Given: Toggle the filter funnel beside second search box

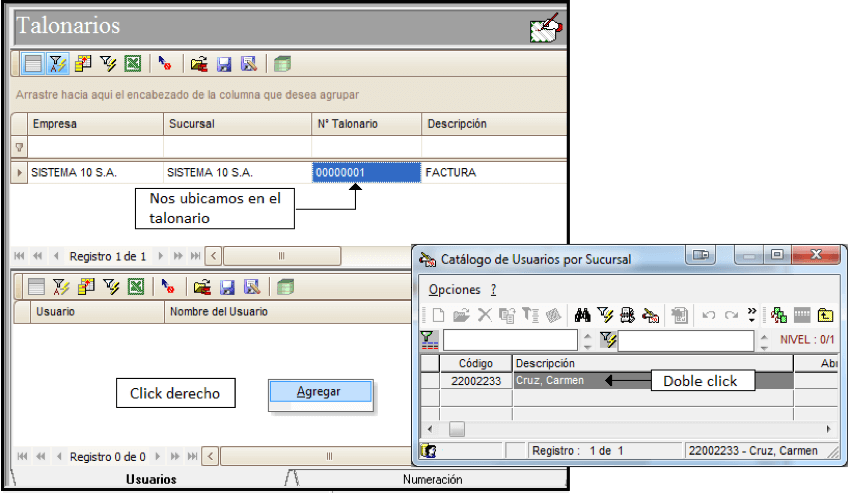Looking at the screenshot, I should (608, 340).
